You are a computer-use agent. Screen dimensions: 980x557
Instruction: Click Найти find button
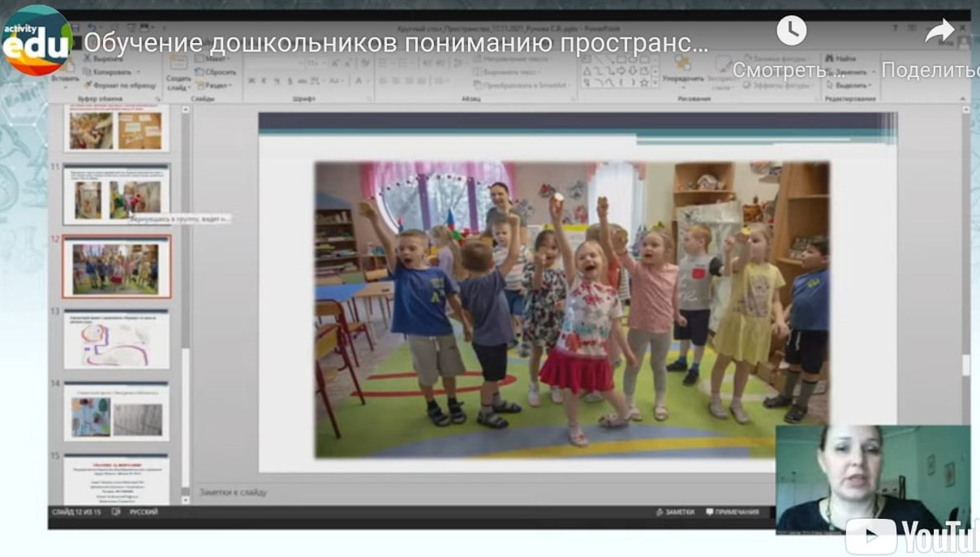tap(840, 58)
